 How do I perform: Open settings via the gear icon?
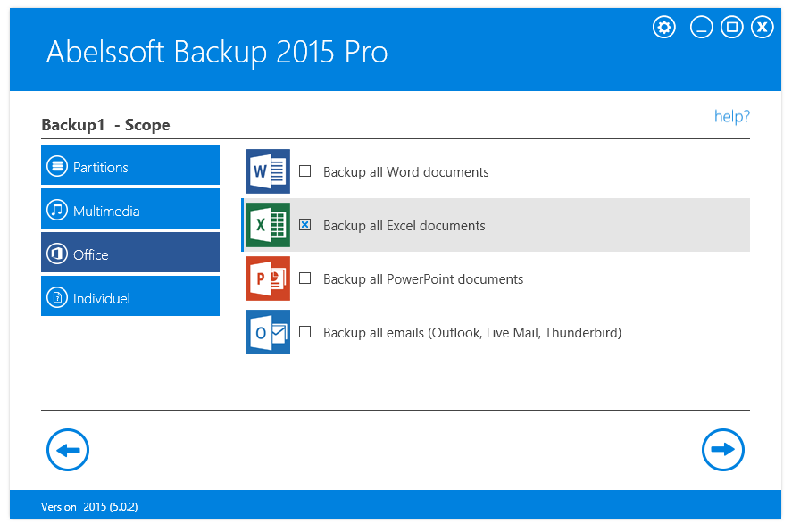664,28
